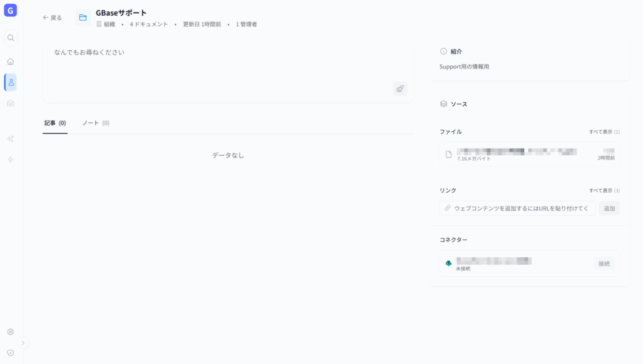Image resolution: width=643 pixels, height=364 pixels.
Task: Expand the sidebar with chevron arrow
Action: (x=23, y=343)
